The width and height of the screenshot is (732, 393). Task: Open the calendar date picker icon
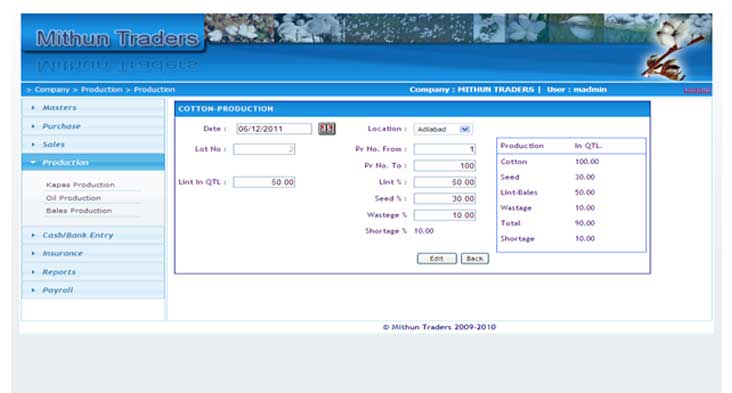click(327, 128)
